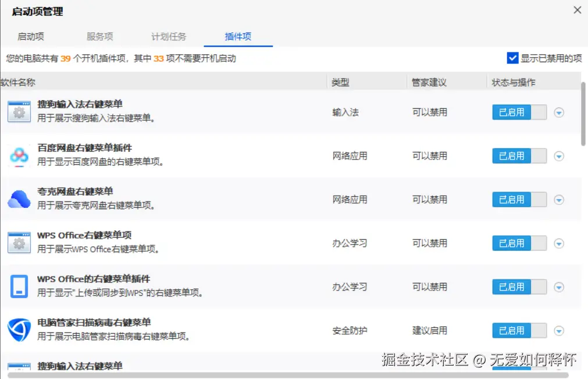Click 可以禁用 in 搜狗输入法右键菜单 row
This screenshot has width=588, height=379.
click(x=430, y=112)
